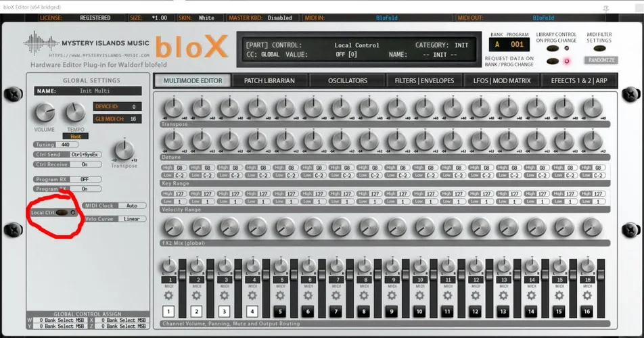
Task: Toggle Request Data on Bank/Prog Change switch
Action: [x=553, y=61]
